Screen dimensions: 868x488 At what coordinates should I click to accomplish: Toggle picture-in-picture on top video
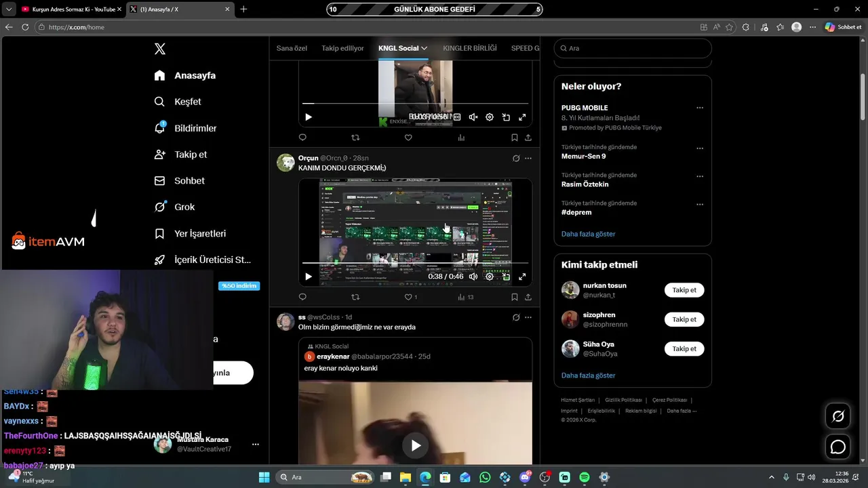click(506, 117)
